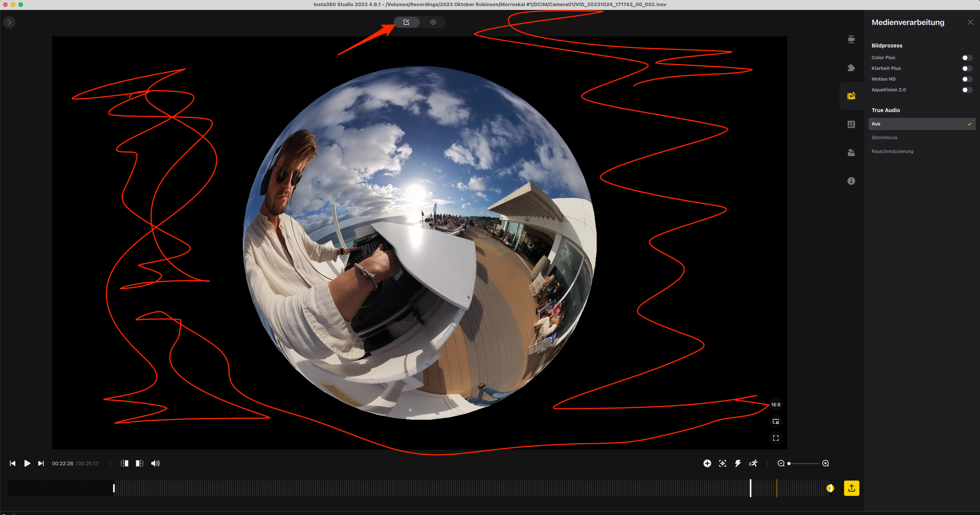Switch to the preview eye tab
The width and height of the screenshot is (980, 515).
pos(433,22)
